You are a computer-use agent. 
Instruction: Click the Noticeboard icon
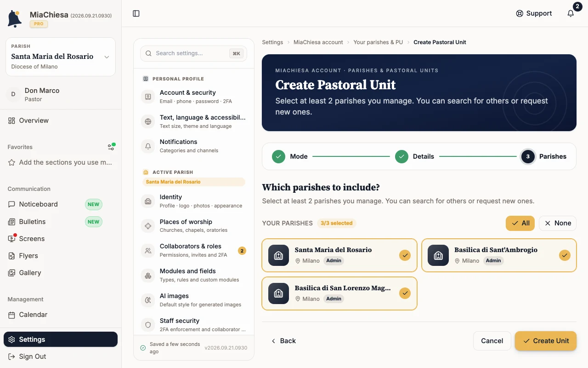11,204
